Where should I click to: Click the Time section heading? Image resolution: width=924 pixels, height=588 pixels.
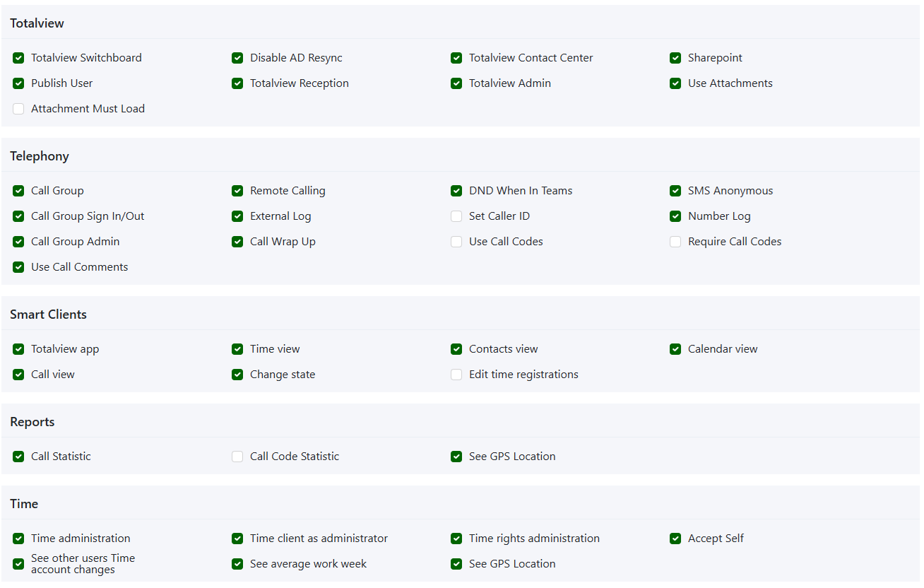coord(24,504)
